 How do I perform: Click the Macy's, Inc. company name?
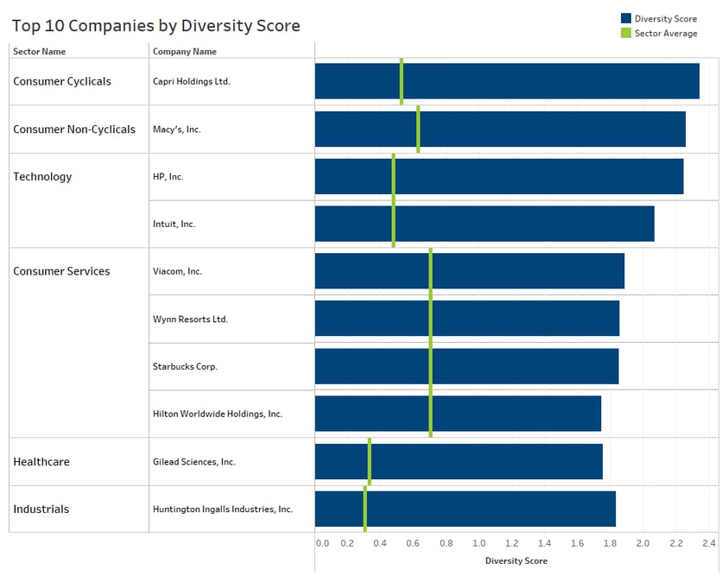point(177,130)
